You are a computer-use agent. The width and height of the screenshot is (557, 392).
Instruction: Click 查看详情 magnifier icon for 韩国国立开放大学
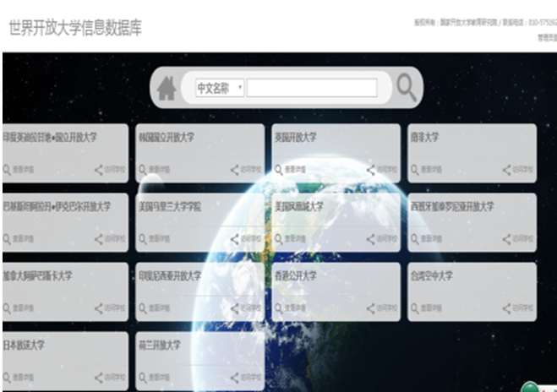pyautogui.click(x=145, y=170)
